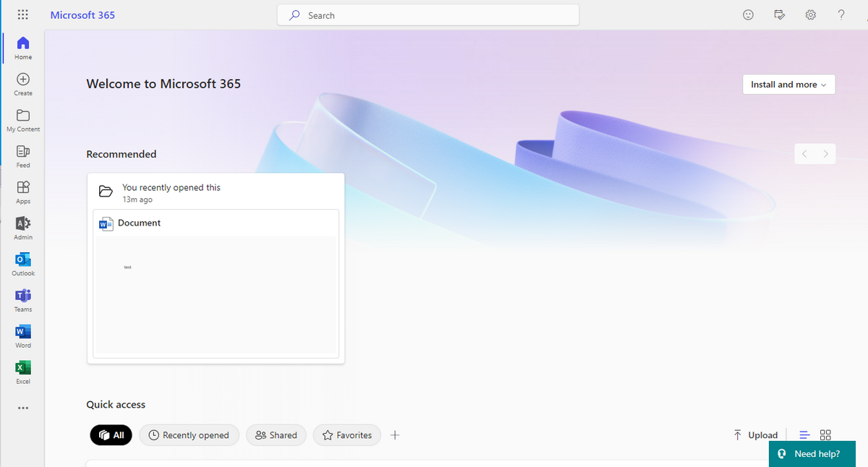Launch Teams from the sidebar
Viewport: 868px width, 467px height.
23,301
